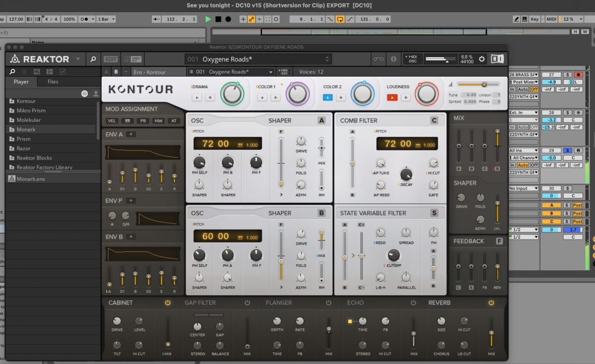Click the Post button on send A
The height and width of the screenshot is (364, 595).
tap(578, 205)
